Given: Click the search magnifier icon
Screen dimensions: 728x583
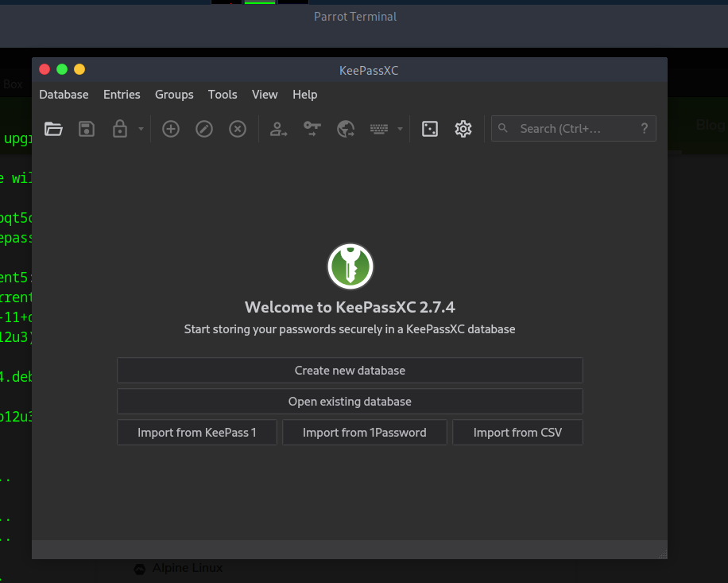Looking at the screenshot, I should tap(503, 128).
